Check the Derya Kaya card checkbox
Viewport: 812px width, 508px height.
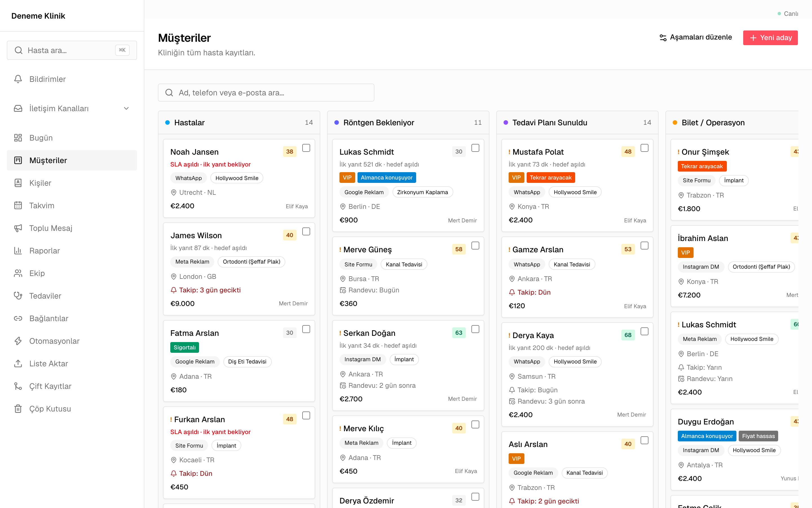click(644, 331)
